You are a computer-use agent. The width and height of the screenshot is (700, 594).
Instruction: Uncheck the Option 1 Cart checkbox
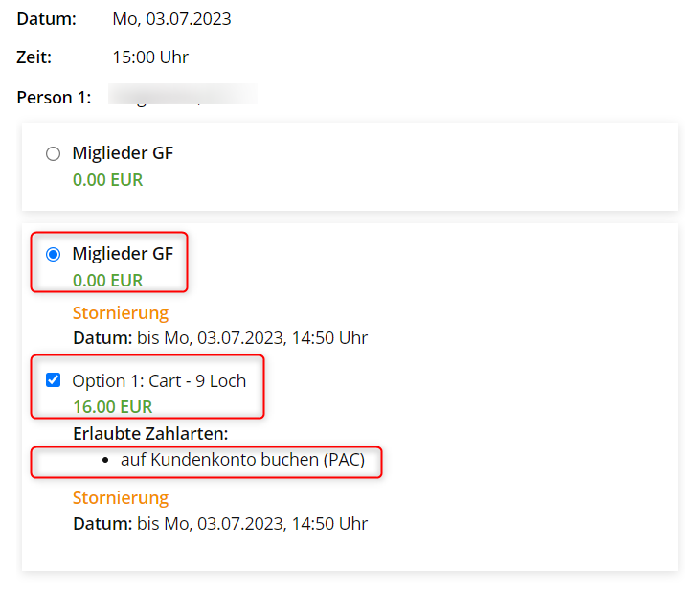point(53,380)
